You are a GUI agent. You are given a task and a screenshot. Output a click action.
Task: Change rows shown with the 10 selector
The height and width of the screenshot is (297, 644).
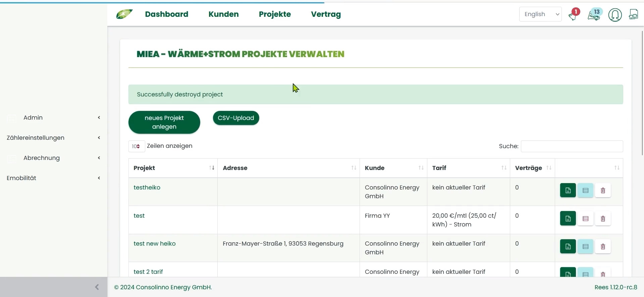[137, 146]
